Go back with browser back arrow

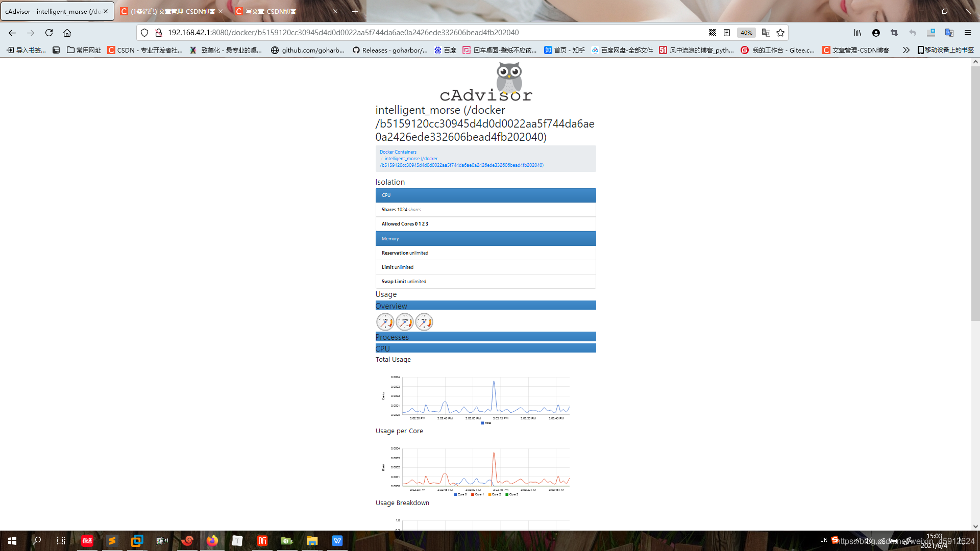12,33
